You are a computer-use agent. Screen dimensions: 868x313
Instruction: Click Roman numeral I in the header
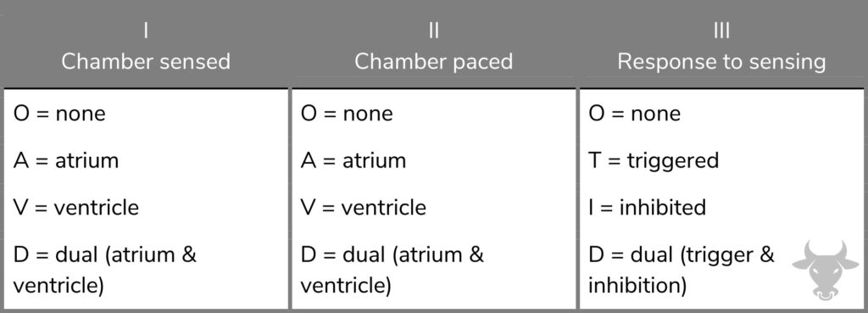[x=146, y=31]
